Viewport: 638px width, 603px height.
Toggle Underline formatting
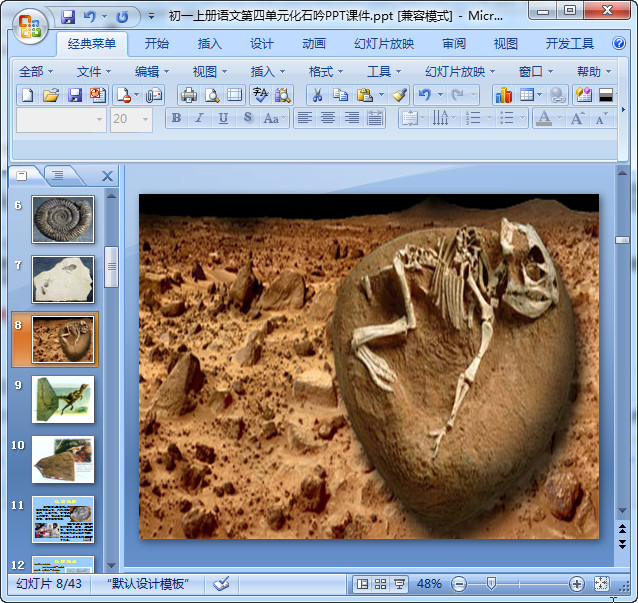pos(222,118)
